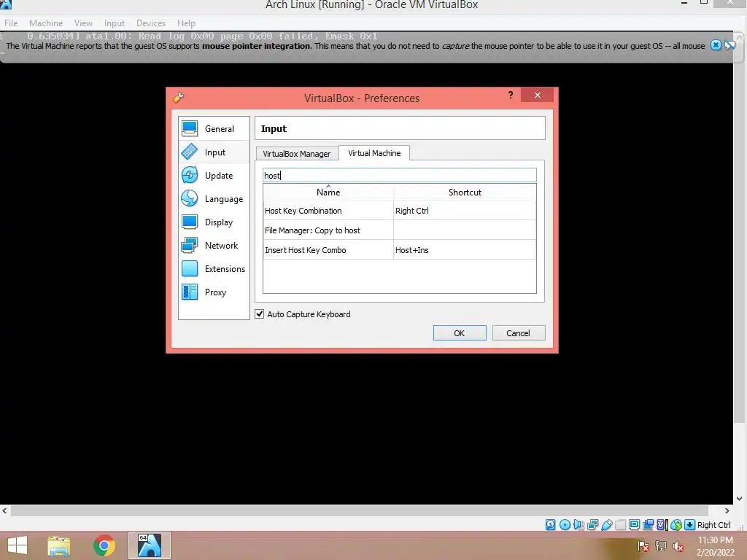
Task: Open the Input menu
Action: coord(115,23)
